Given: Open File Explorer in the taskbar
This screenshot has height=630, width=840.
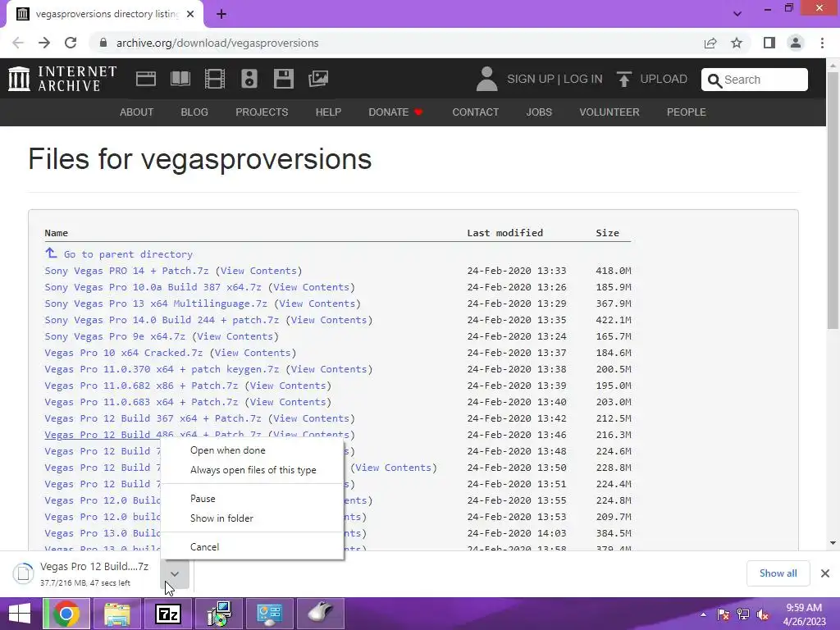Looking at the screenshot, I should pos(116,614).
